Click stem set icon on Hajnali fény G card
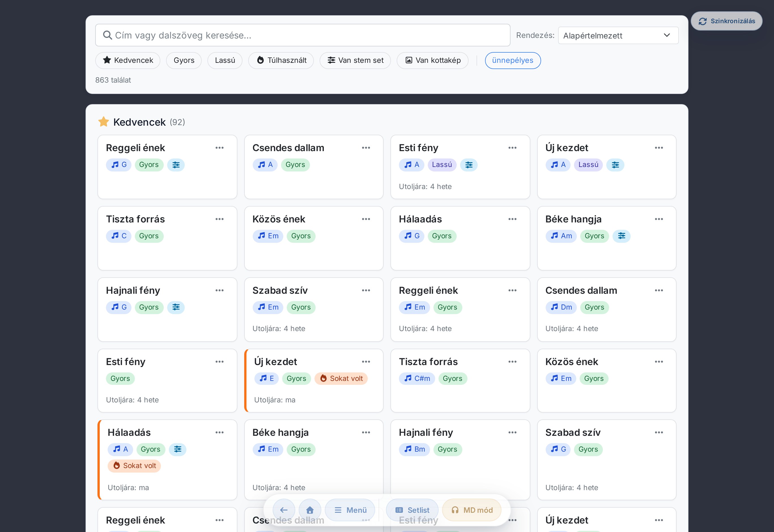Viewport: 774px width, 532px height. (176, 307)
